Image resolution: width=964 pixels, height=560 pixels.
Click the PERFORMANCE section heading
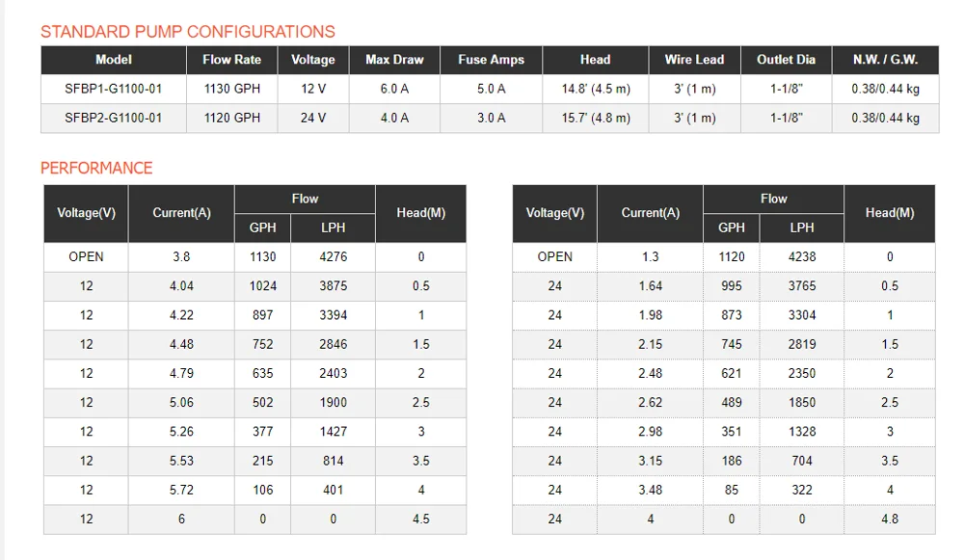click(x=96, y=168)
